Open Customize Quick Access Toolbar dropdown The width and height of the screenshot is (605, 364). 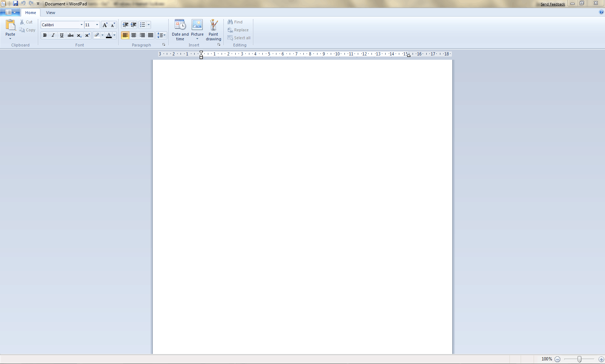pyautogui.click(x=38, y=4)
